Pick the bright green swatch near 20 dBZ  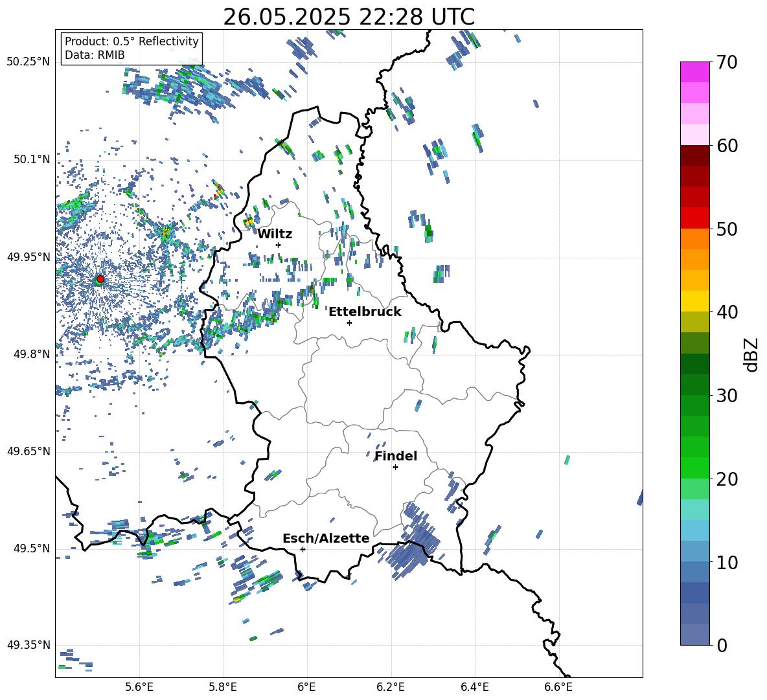[694, 468]
